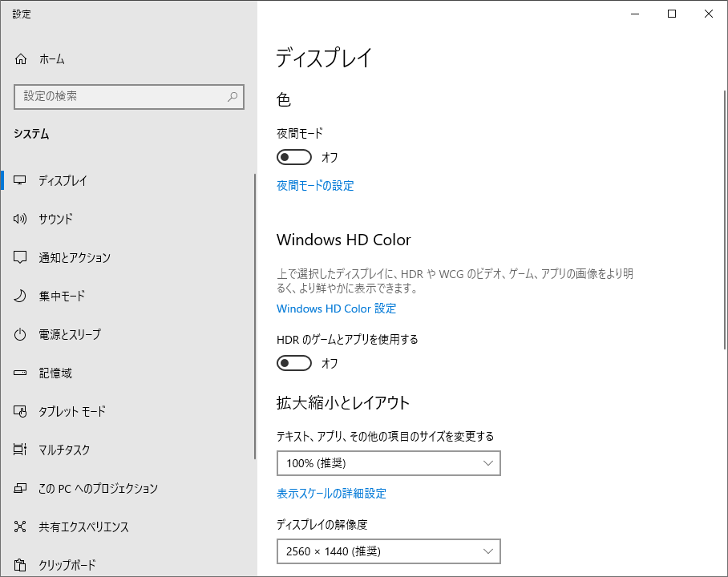Viewport: 728px width, 577px height.
Task: Toggle the 夜間モード night light switch
Action: pyautogui.click(x=294, y=157)
